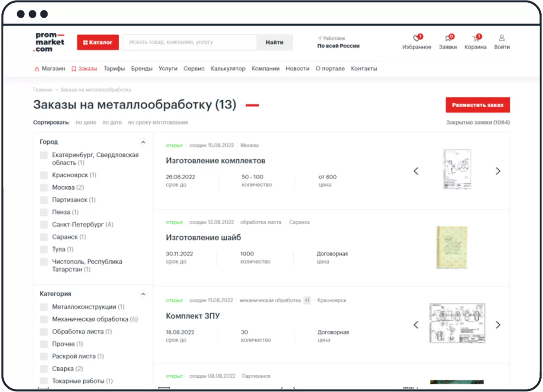This screenshot has height=392, width=543.
Task: Show previous image for Изготовление комплектов
Action: click(x=416, y=171)
